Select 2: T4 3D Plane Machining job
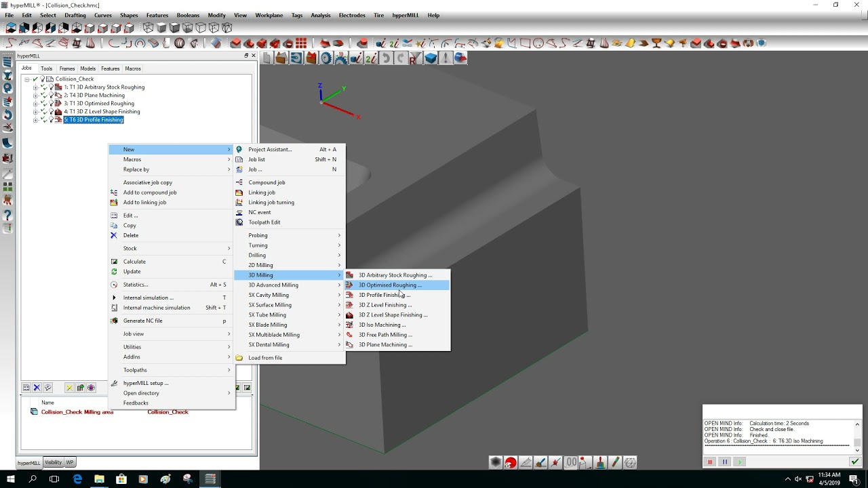 pos(94,96)
